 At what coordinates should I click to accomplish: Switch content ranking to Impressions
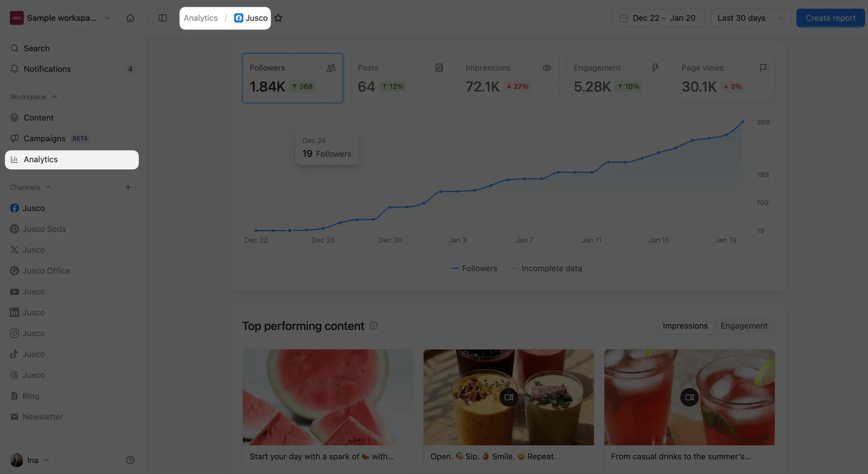[685, 326]
